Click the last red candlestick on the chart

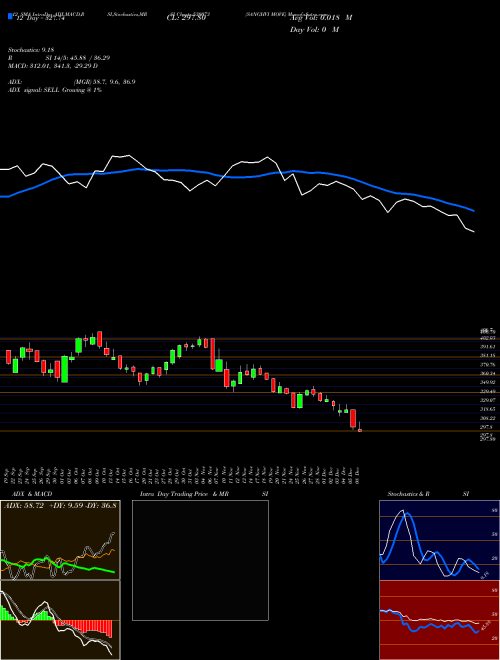[x=359, y=430]
